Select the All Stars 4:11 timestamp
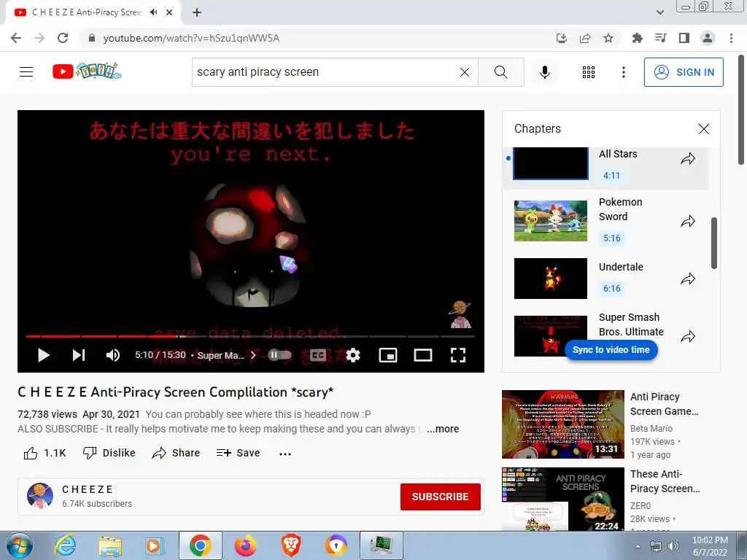The width and height of the screenshot is (747, 560). point(612,175)
